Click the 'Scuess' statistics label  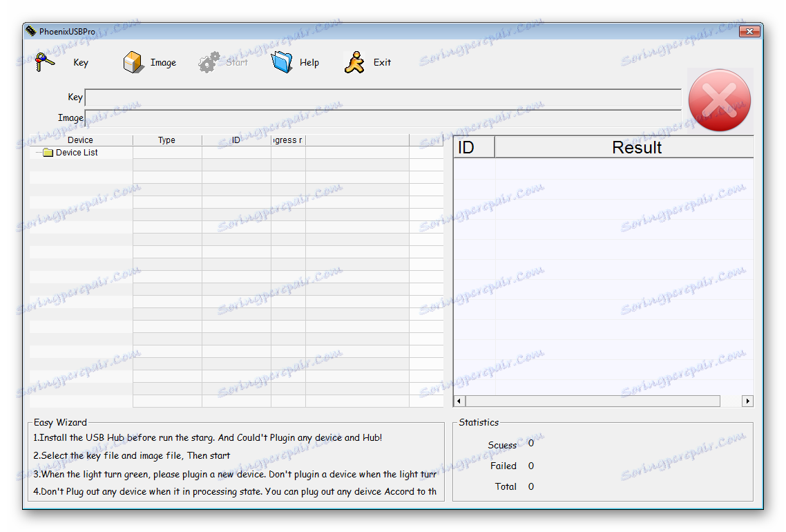point(502,445)
